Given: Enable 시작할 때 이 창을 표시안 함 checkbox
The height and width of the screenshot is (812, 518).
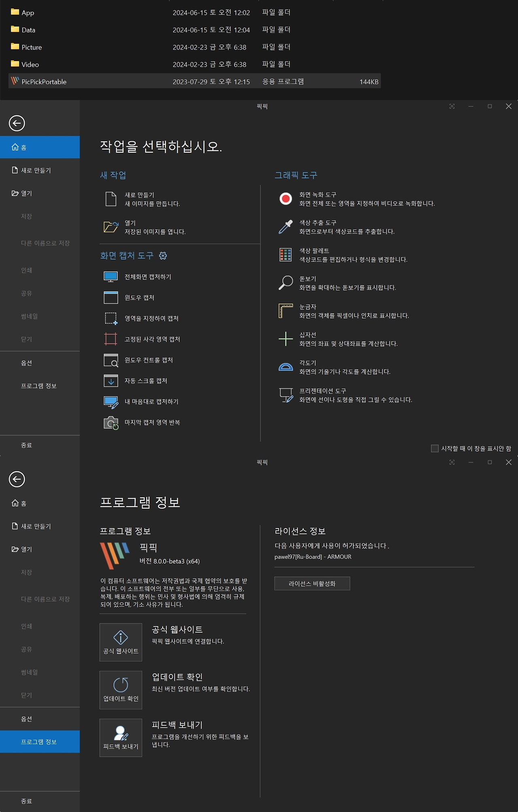Looking at the screenshot, I should coord(435,448).
